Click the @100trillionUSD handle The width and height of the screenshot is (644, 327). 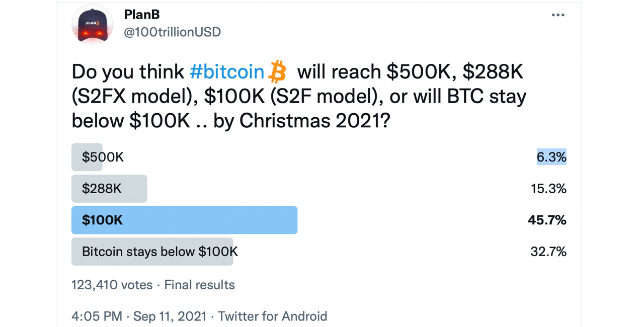[173, 32]
